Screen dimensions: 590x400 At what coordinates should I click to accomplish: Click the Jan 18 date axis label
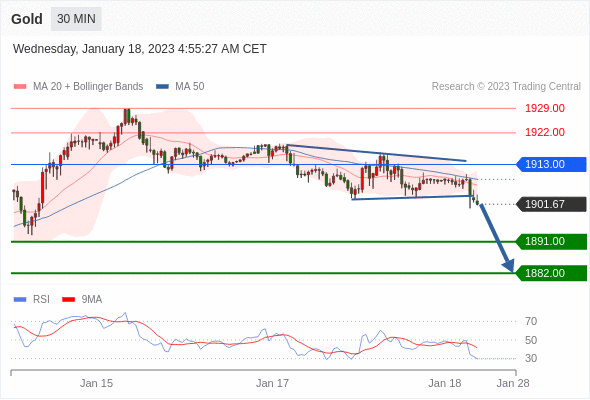(445, 383)
